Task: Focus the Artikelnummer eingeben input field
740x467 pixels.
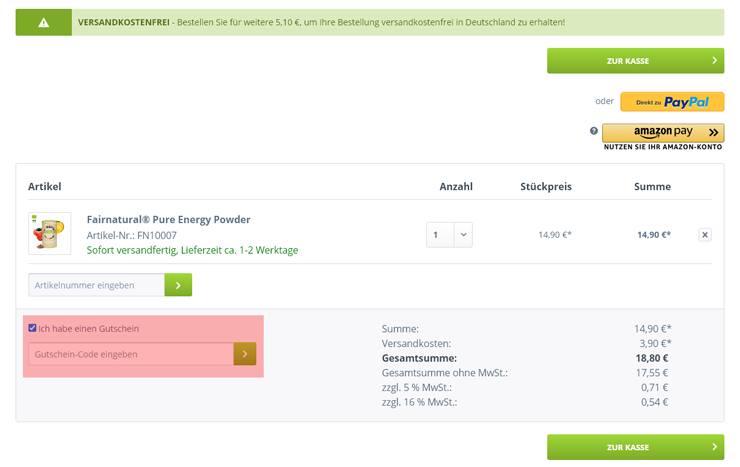Action: [96, 285]
